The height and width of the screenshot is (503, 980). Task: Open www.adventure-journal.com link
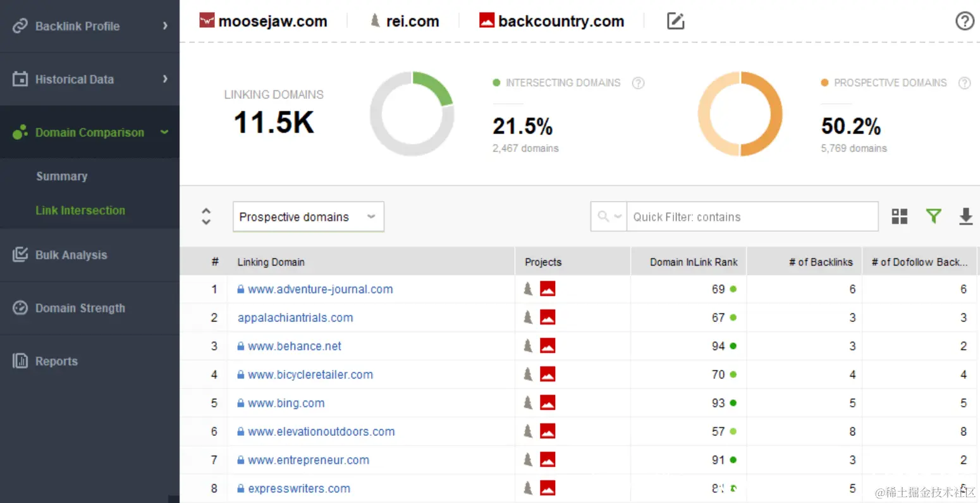pyautogui.click(x=321, y=289)
